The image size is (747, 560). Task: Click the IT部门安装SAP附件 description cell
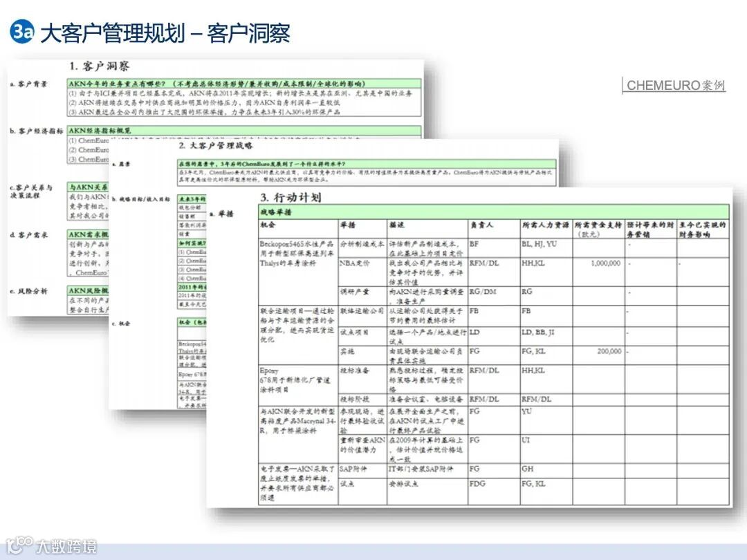click(x=427, y=470)
